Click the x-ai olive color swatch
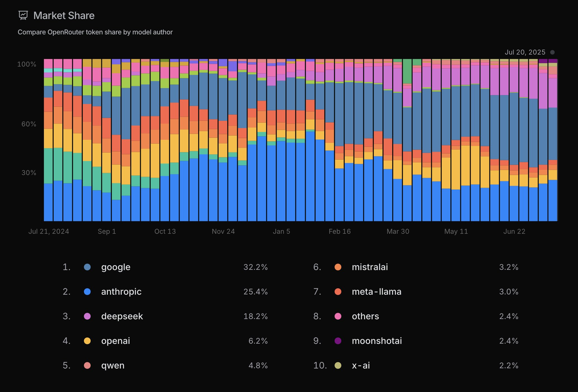This screenshot has width=578, height=392. tap(338, 365)
